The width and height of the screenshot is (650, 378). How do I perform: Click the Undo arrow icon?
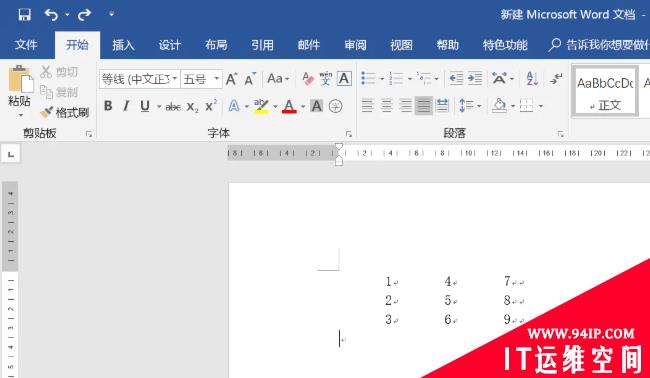52,15
